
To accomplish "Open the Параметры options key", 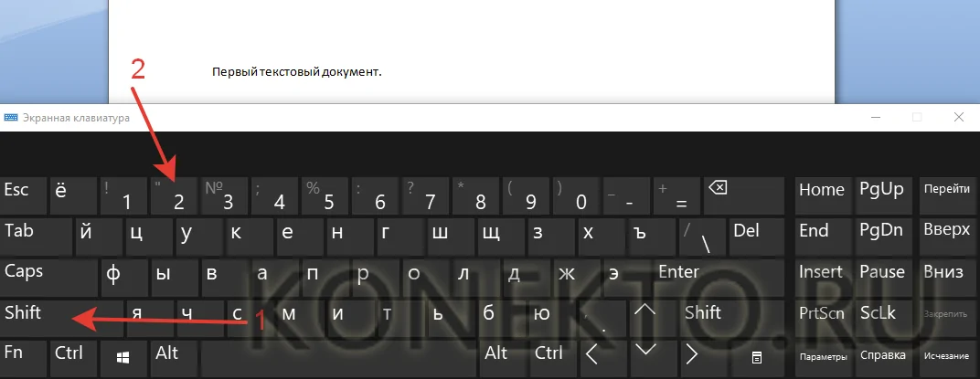I will point(823,358).
